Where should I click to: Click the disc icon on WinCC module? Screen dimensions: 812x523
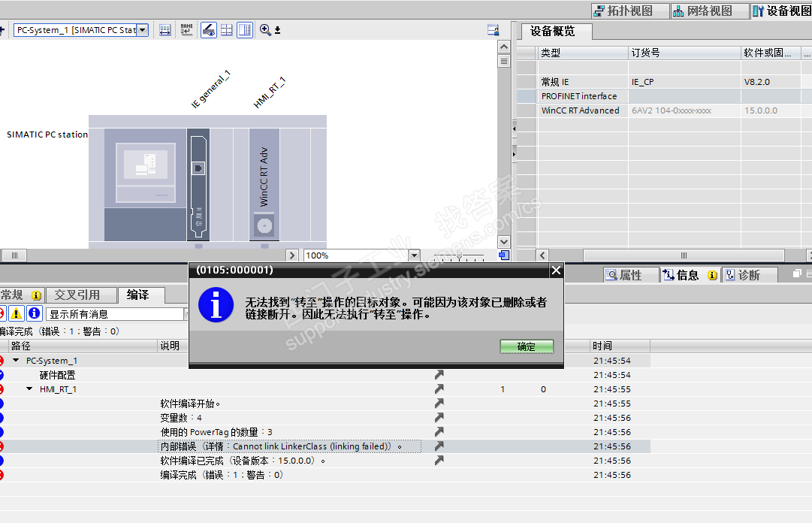264,225
